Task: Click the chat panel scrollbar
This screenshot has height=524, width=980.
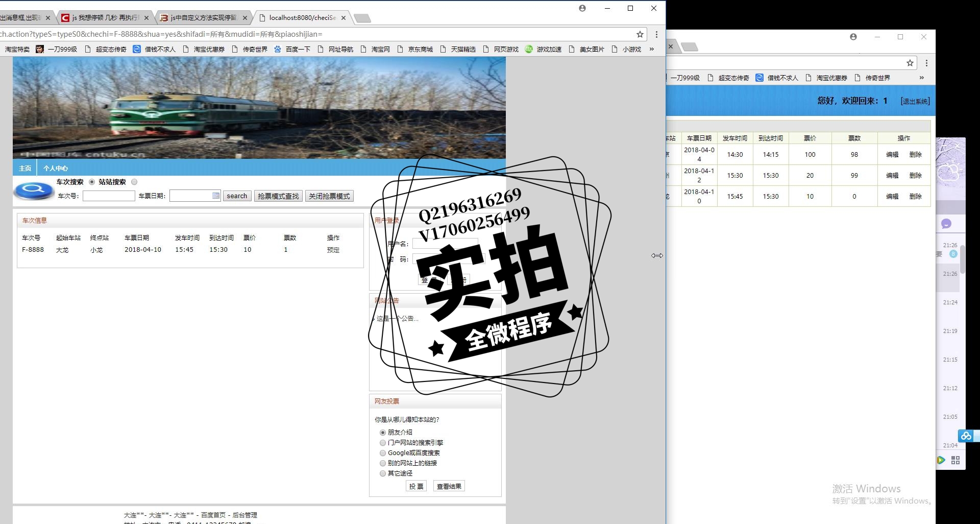Action: [x=963, y=259]
